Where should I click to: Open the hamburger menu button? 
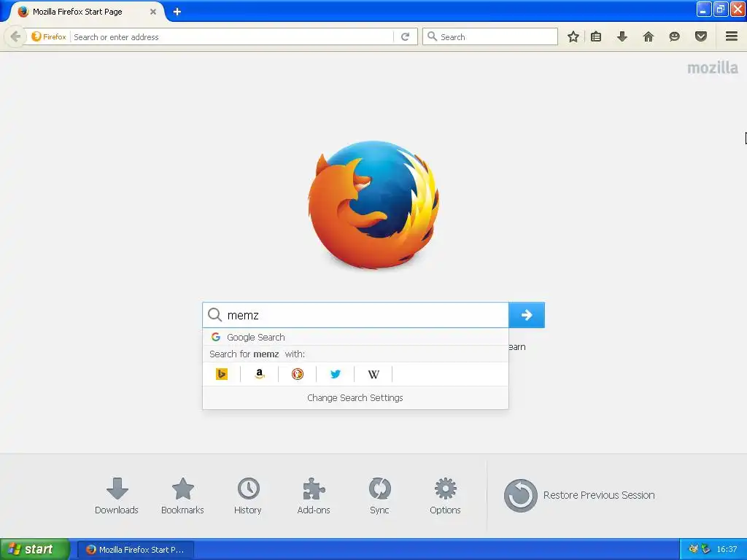[732, 36]
